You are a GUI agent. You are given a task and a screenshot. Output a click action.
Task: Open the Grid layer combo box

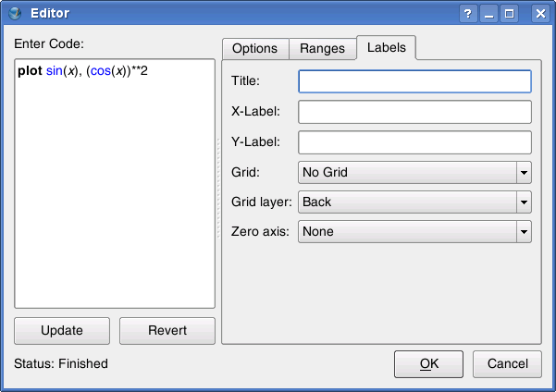414,202
